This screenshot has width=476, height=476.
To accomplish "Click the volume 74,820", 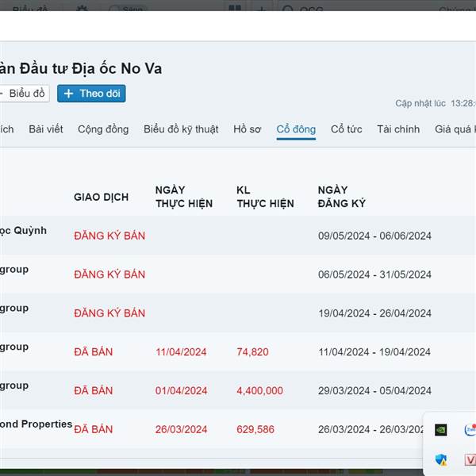I will pyautogui.click(x=252, y=351).
